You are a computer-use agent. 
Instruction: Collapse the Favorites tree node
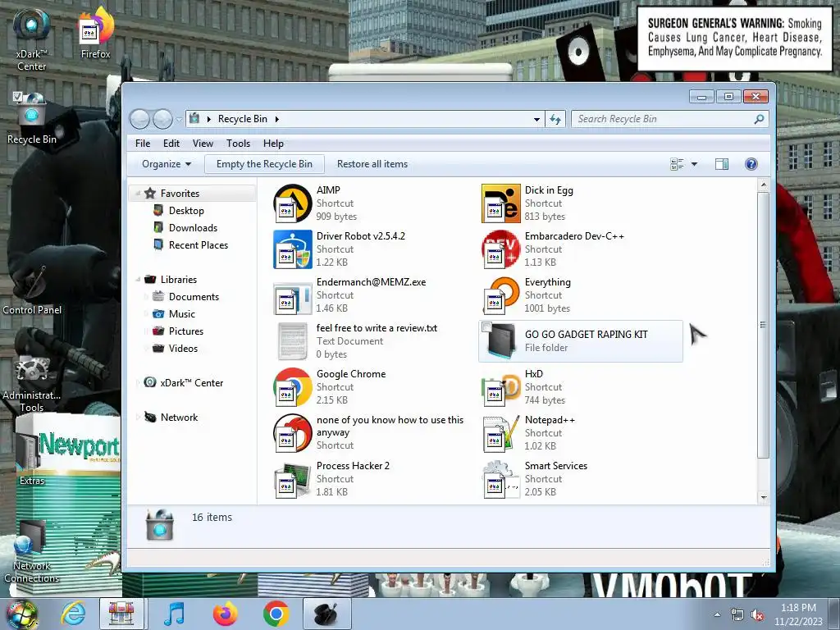pyautogui.click(x=138, y=194)
